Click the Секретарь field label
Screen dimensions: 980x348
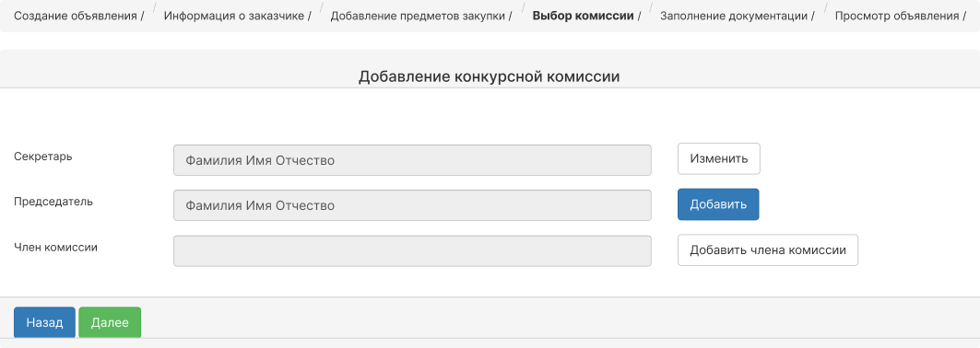[43, 157]
